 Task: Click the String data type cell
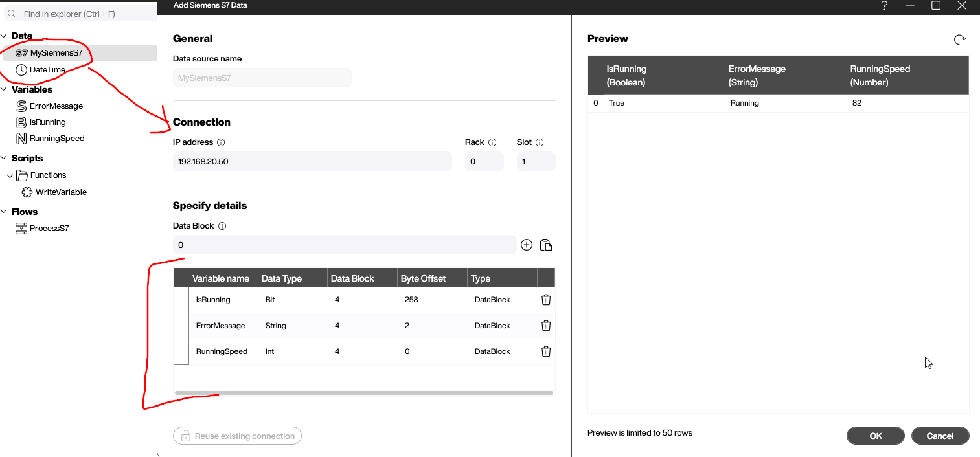coord(293,326)
